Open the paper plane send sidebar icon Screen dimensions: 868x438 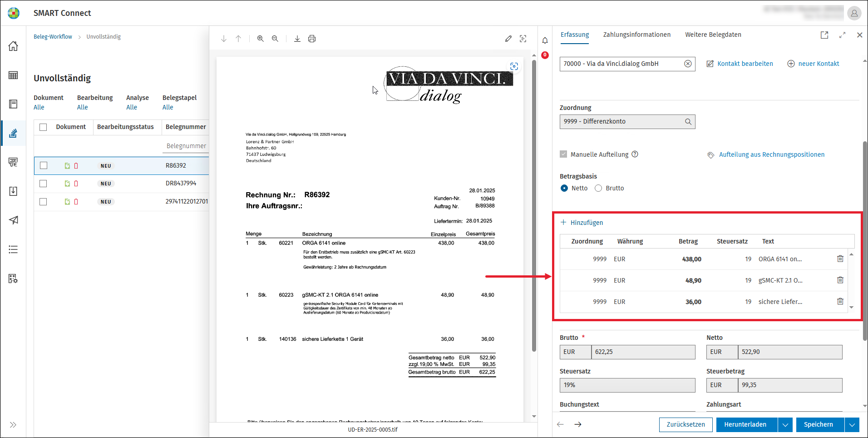click(13, 220)
